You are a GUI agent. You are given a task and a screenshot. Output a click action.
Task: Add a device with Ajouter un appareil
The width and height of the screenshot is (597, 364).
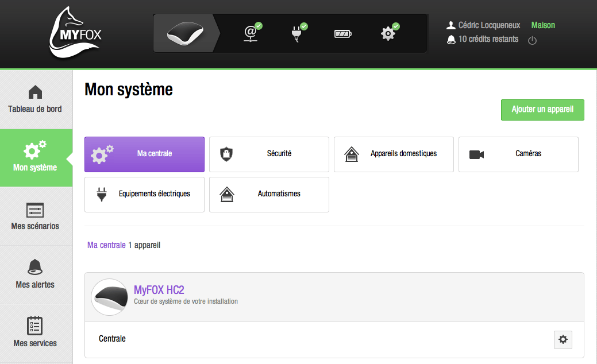(542, 110)
